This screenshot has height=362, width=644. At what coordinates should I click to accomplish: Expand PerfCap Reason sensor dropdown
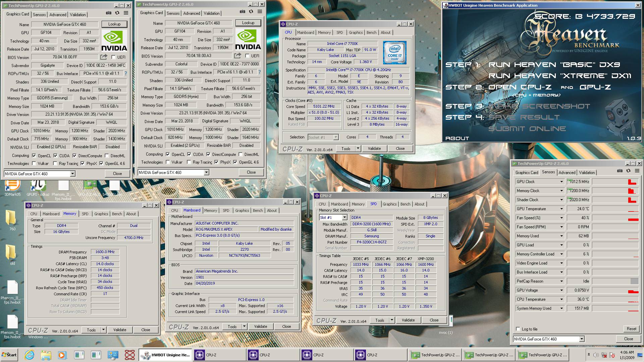tap(561, 281)
